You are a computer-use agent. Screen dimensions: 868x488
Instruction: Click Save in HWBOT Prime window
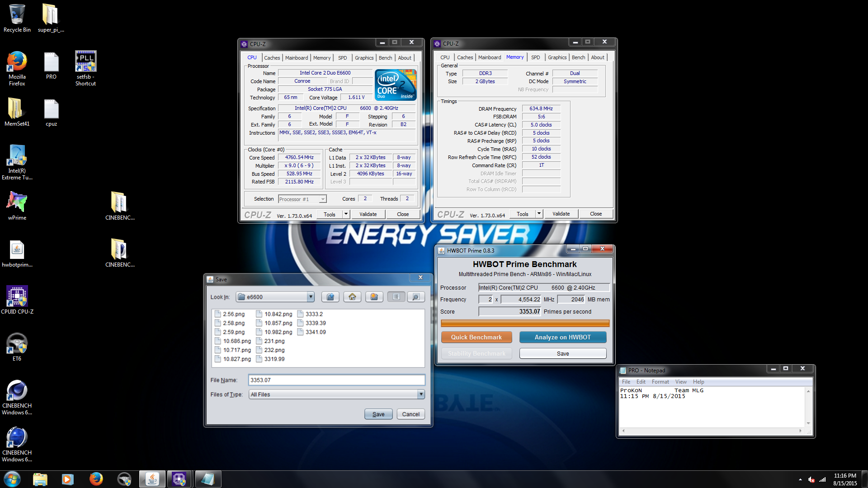tap(563, 353)
